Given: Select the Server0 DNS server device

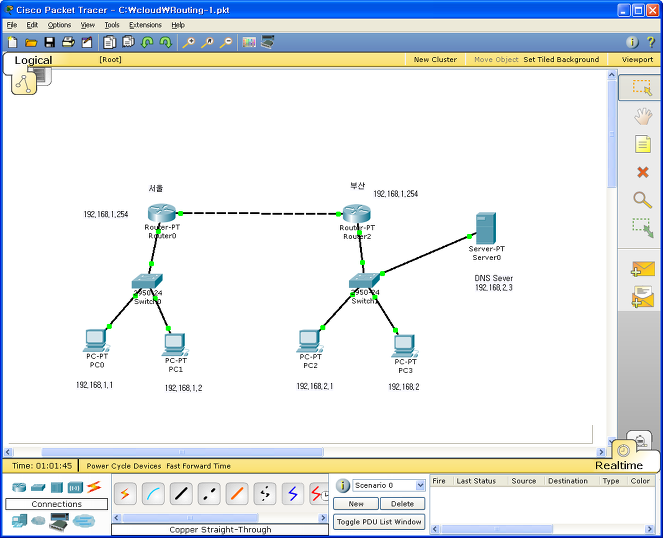Looking at the screenshot, I should point(486,228).
